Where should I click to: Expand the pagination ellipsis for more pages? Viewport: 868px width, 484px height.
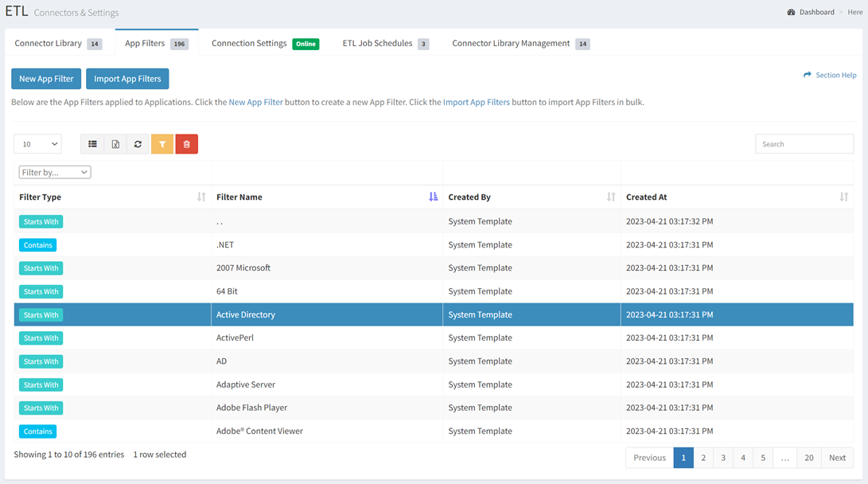[784, 457]
